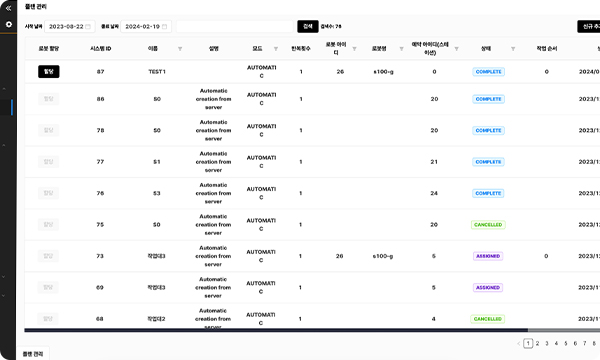Select system ID 75 cell
600x360 pixels.
[100, 225]
